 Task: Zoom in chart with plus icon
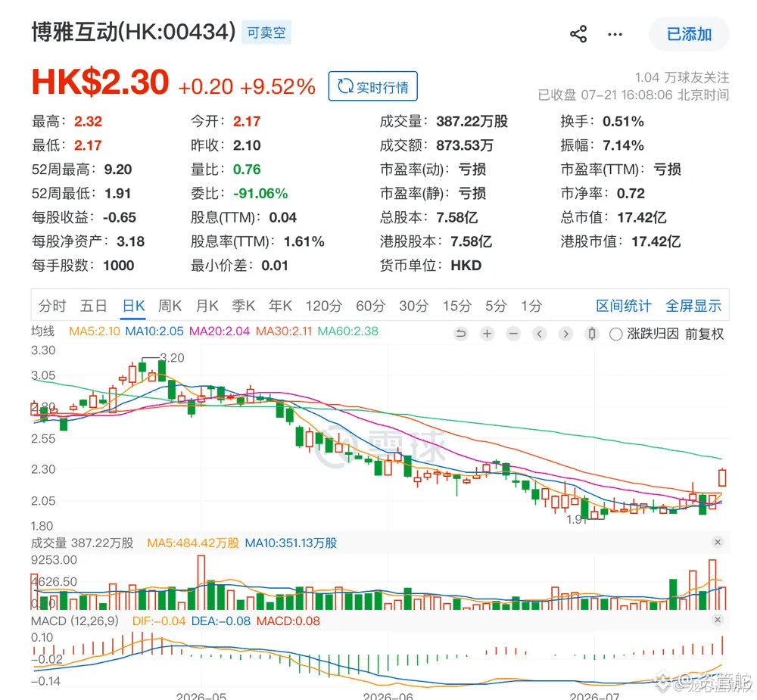487,334
